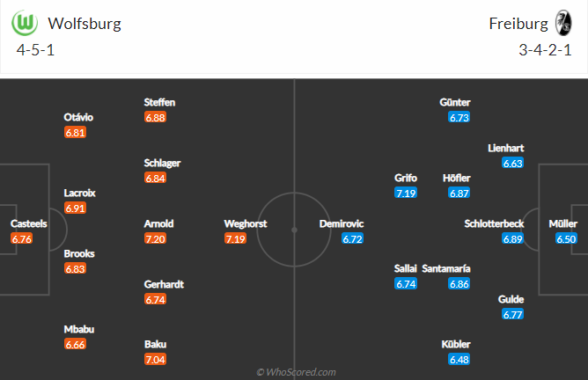Click Freiburg goalkeeper Müller's 6.50 rating
This screenshot has width=588, height=380.
click(x=567, y=238)
